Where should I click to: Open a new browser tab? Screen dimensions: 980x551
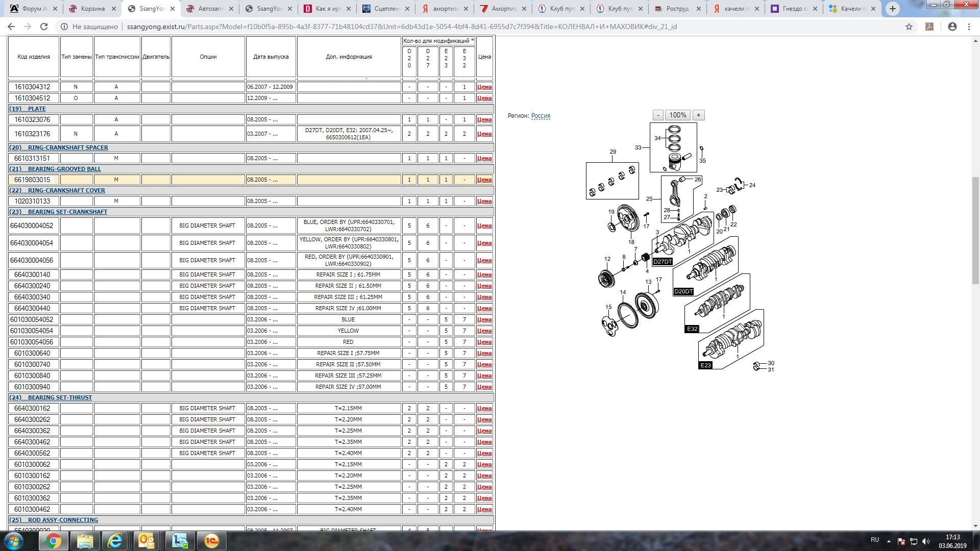893,9
